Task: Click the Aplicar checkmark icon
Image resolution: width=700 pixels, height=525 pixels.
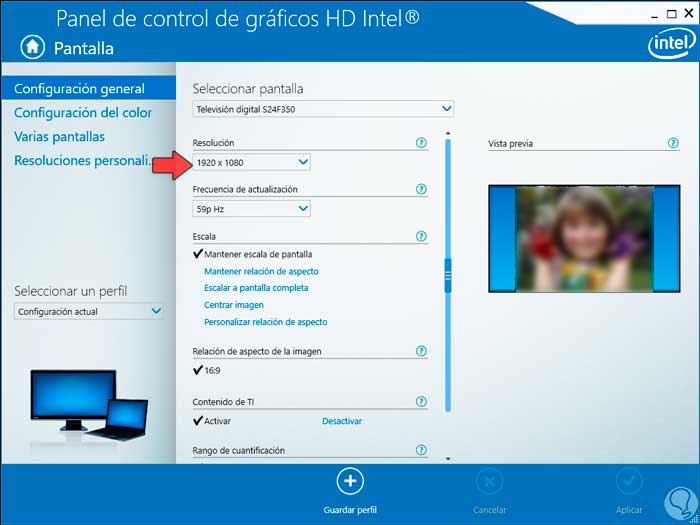Action: [629, 481]
